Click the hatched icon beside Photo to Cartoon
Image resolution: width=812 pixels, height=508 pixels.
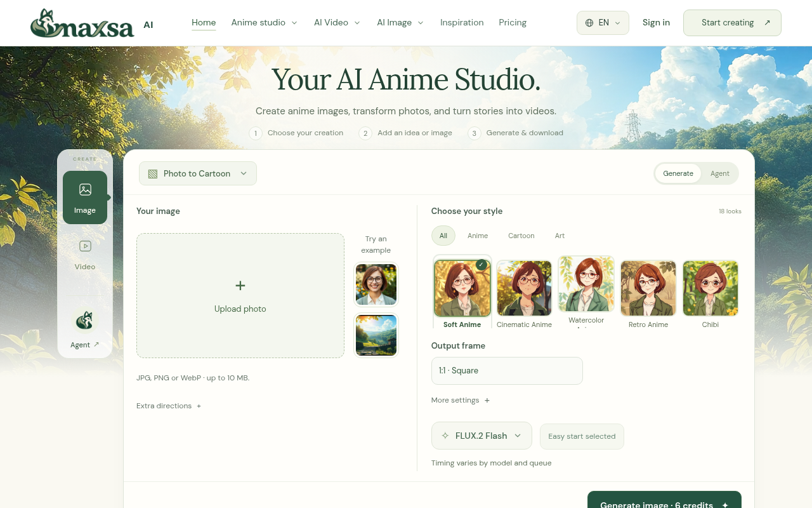click(x=153, y=173)
